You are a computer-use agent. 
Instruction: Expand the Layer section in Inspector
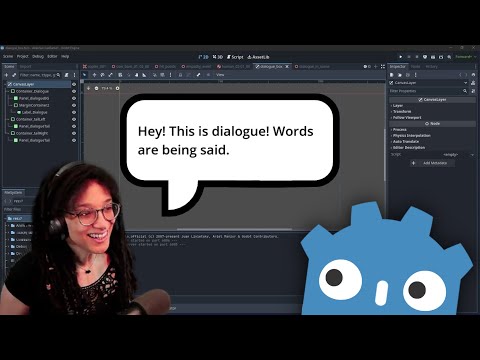(432, 106)
